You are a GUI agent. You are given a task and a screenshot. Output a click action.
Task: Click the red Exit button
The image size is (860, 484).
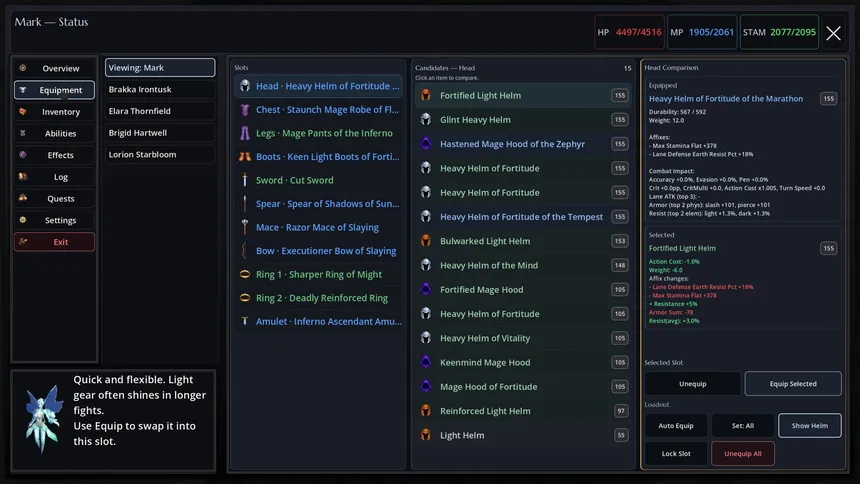pyautogui.click(x=54, y=242)
